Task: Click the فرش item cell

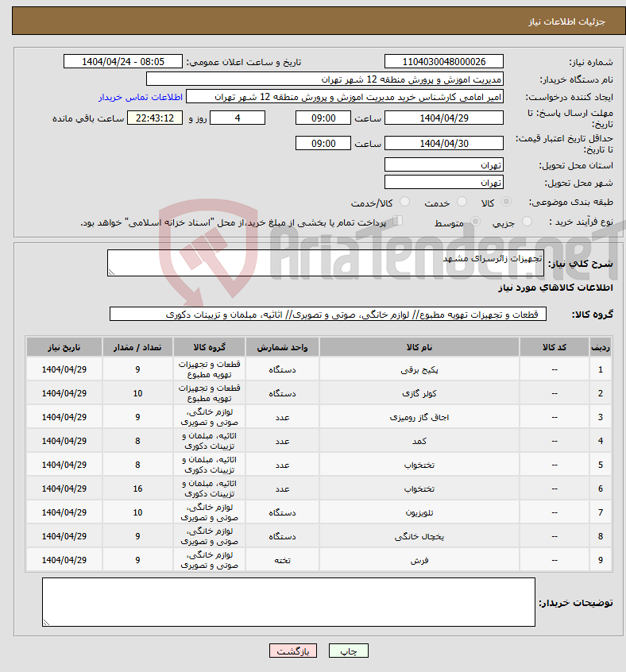Action: tap(419, 560)
